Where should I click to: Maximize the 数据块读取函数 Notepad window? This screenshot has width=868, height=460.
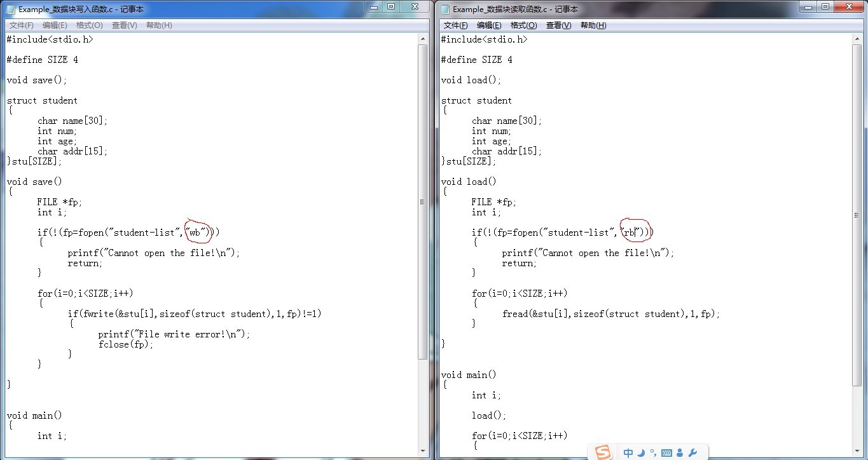825,6
